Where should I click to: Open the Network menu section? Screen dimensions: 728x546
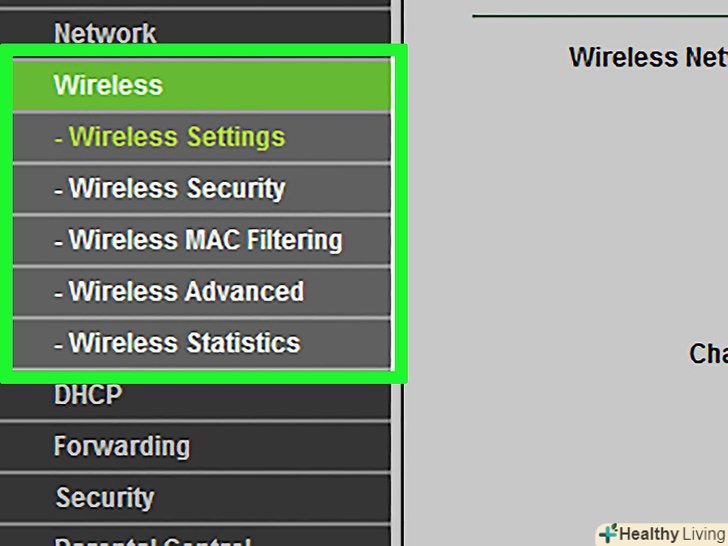click(105, 33)
